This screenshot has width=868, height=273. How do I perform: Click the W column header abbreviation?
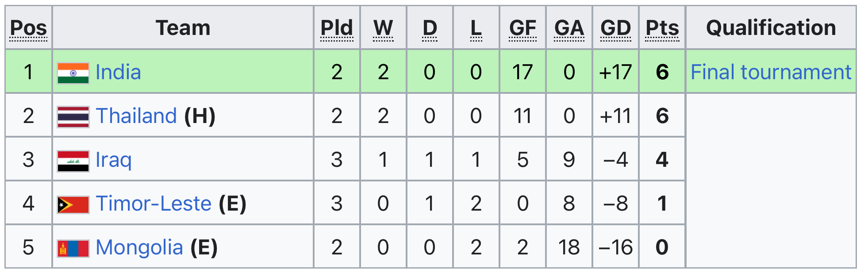(x=383, y=28)
